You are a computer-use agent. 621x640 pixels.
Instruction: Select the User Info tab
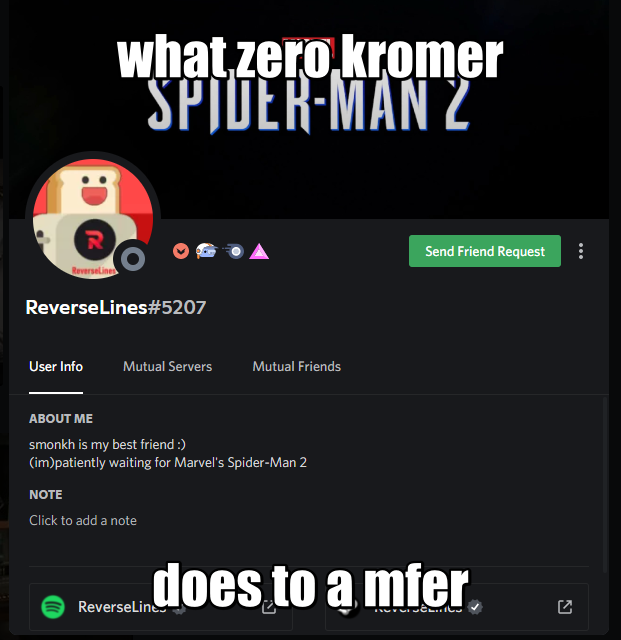point(56,367)
